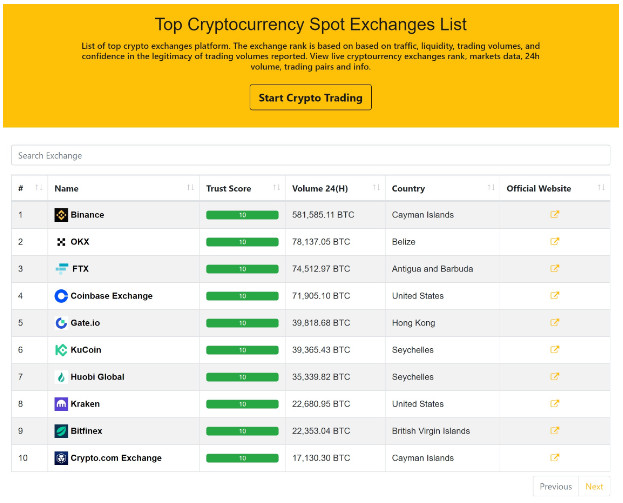The height and width of the screenshot is (503, 623).
Task: Open the Gate.io exchange name link
Action: [x=85, y=323]
